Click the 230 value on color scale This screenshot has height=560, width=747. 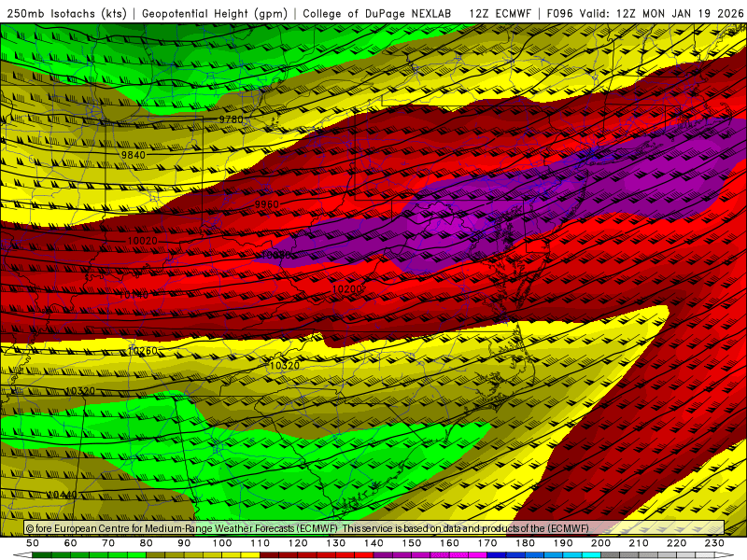pos(714,543)
